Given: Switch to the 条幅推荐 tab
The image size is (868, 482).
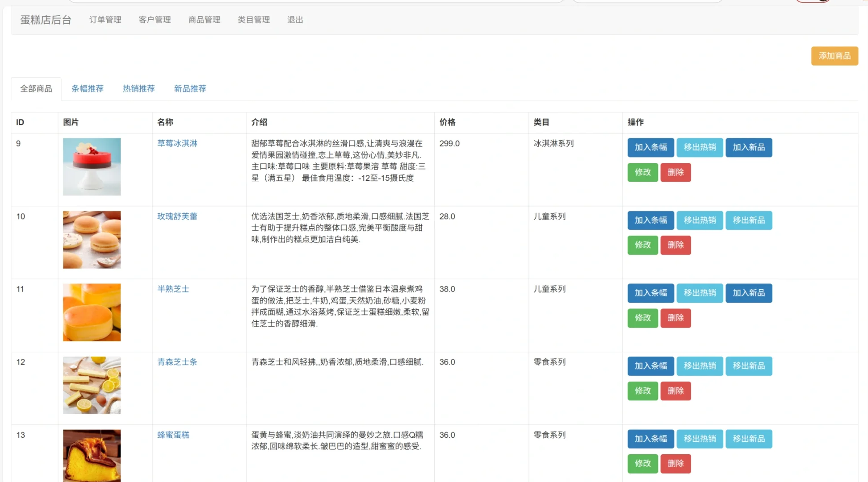Looking at the screenshot, I should coord(88,88).
